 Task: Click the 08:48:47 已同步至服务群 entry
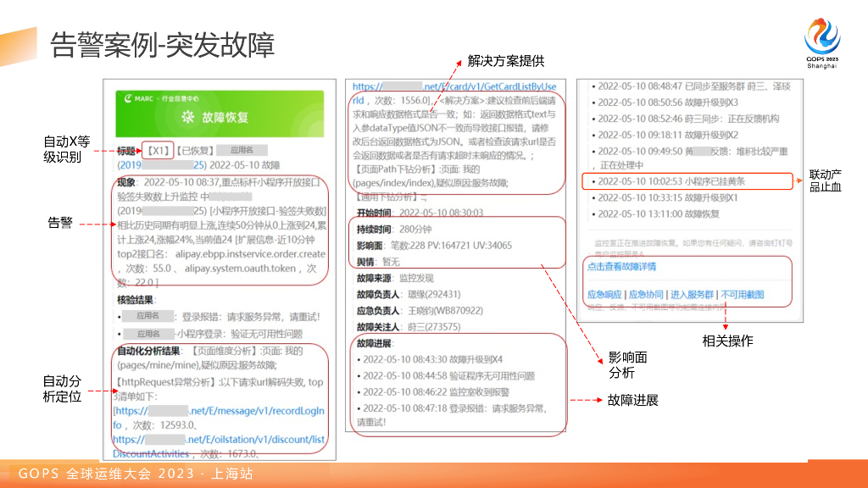click(691, 86)
